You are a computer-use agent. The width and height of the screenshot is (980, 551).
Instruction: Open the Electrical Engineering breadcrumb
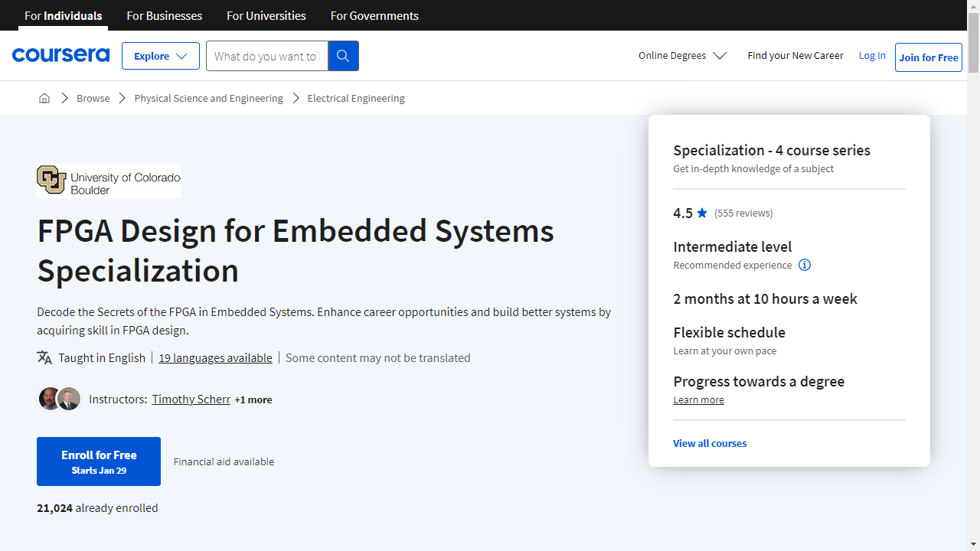pos(356,98)
